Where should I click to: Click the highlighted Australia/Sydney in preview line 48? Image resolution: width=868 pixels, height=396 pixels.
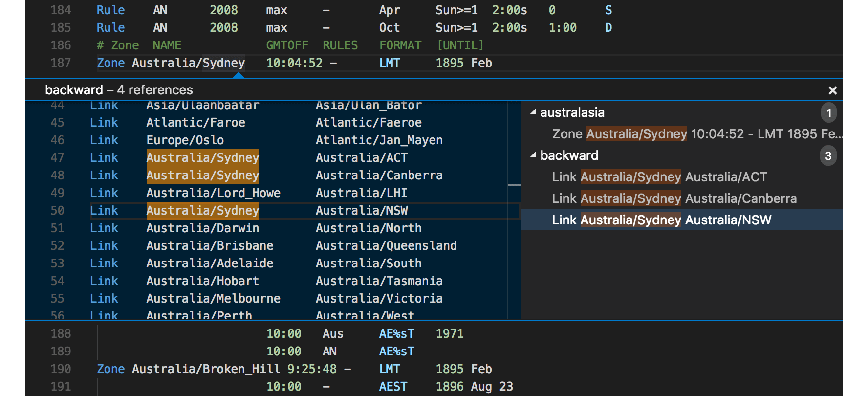tap(202, 176)
